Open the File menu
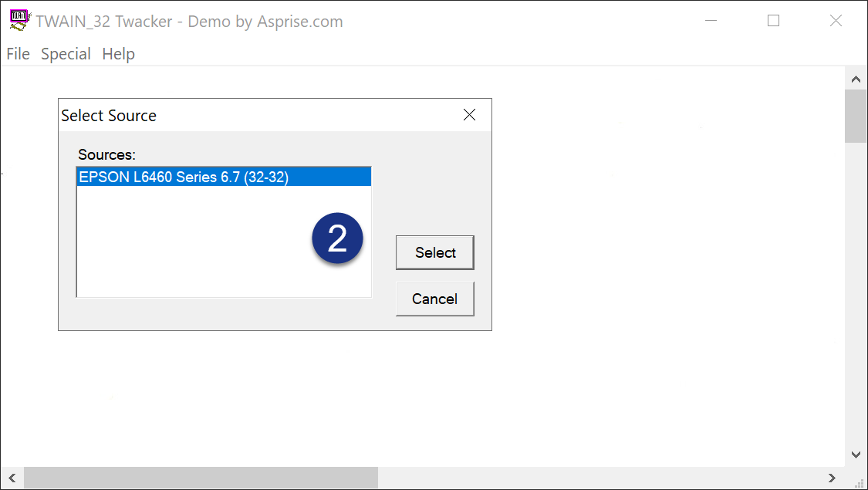This screenshot has height=490, width=868. pyautogui.click(x=18, y=54)
